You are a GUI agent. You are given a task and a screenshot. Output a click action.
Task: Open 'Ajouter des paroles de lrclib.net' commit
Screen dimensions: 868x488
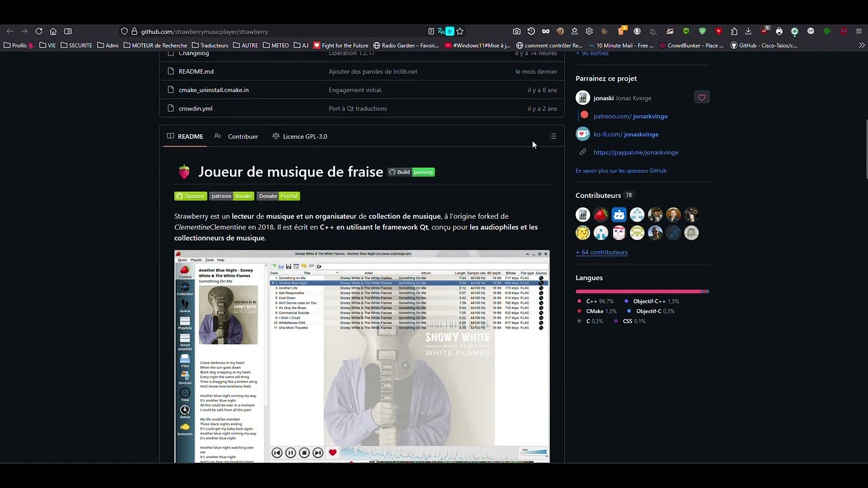tap(373, 71)
